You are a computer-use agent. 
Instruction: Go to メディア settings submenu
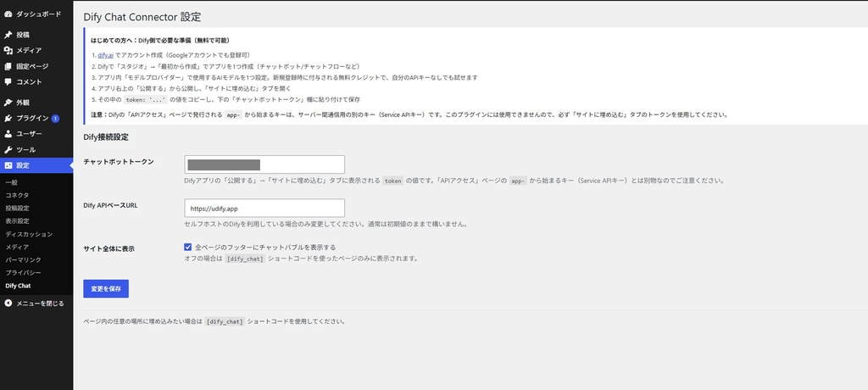(17, 247)
